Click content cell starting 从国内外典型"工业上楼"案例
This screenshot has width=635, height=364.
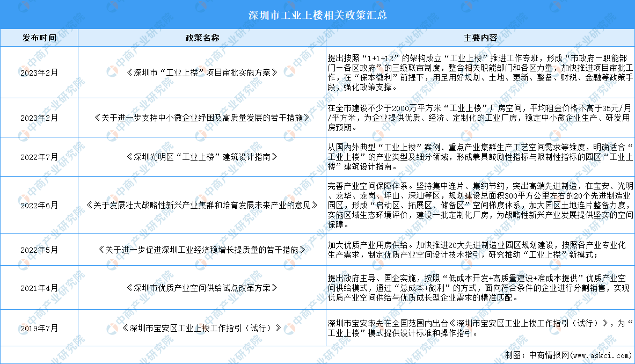(480, 157)
